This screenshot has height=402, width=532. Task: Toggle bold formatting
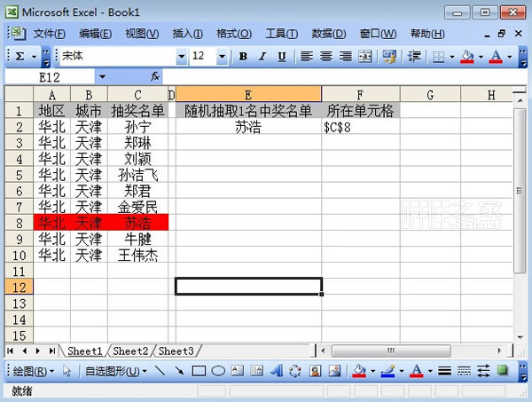click(243, 56)
